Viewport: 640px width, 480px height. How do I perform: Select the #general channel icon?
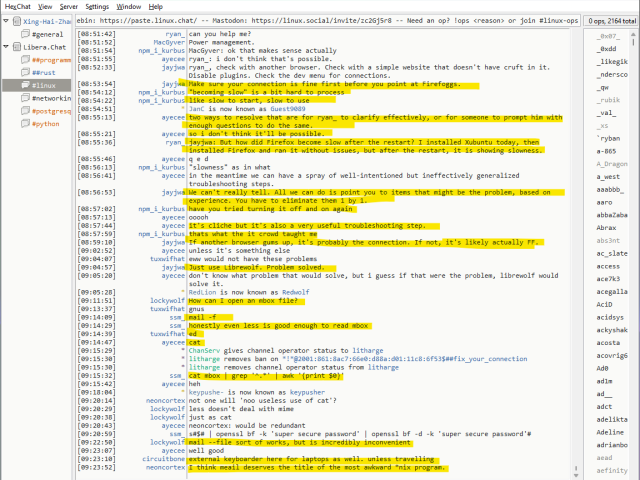pos(24,33)
